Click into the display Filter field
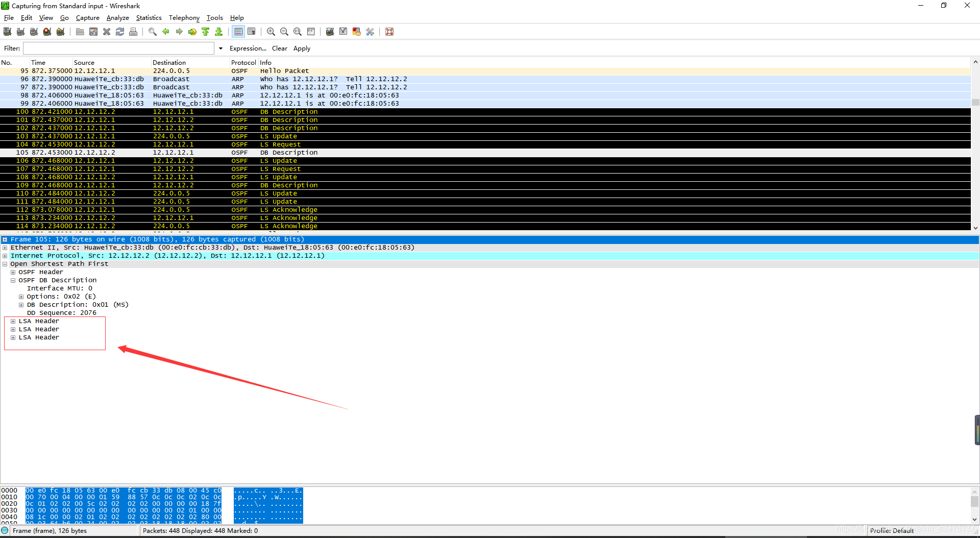 click(x=118, y=48)
